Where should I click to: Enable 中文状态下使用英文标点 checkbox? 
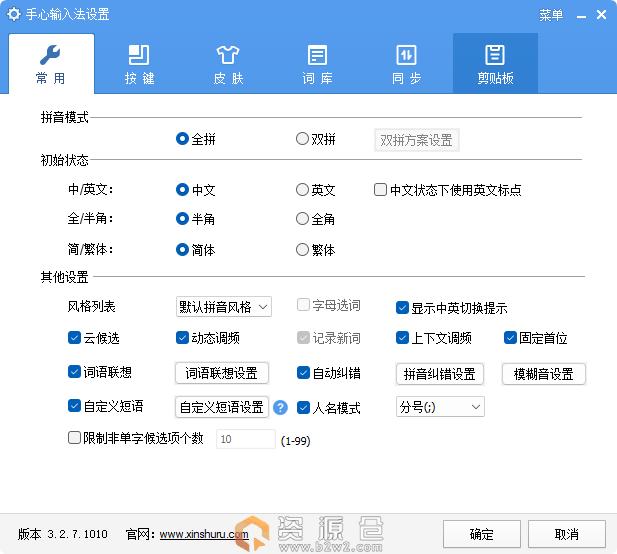click(x=380, y=190)
